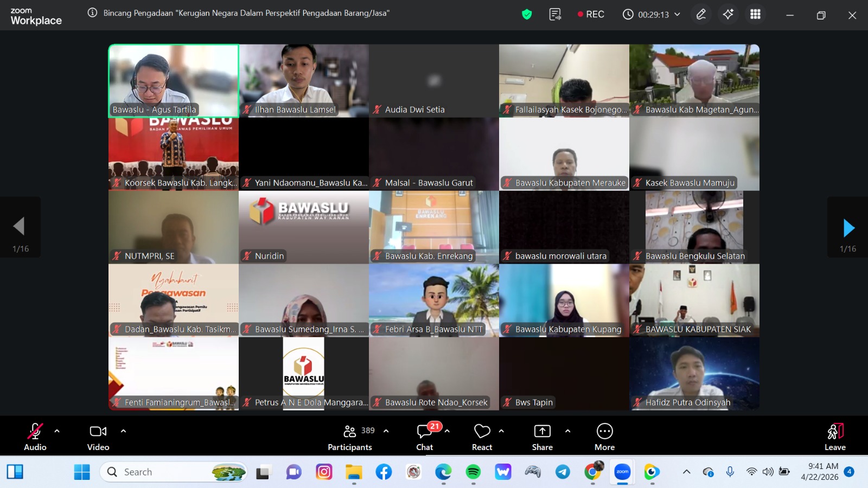
Task: Open the meeting timer dropdown arrow
Action: (x=677, y=15)
